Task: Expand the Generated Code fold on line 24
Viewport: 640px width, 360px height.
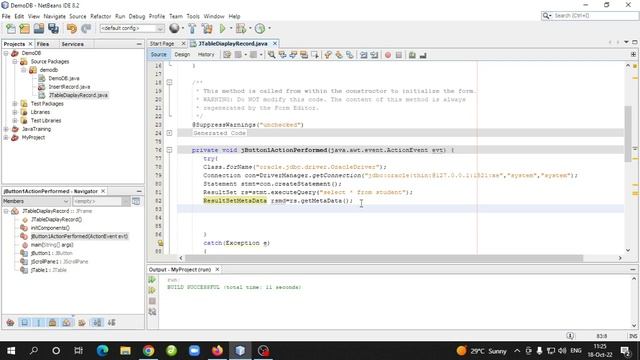Action: [169, 133]
